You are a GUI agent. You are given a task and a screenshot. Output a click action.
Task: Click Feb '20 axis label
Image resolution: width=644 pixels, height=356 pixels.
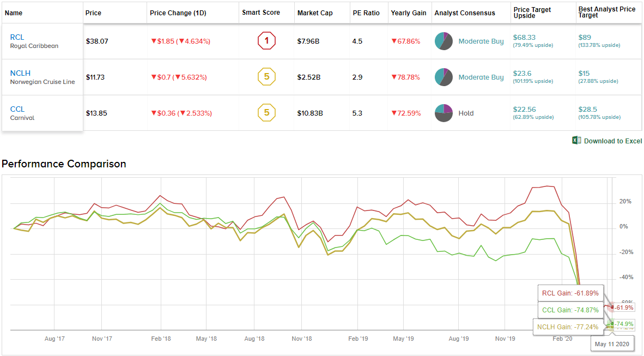click(562, 339)
